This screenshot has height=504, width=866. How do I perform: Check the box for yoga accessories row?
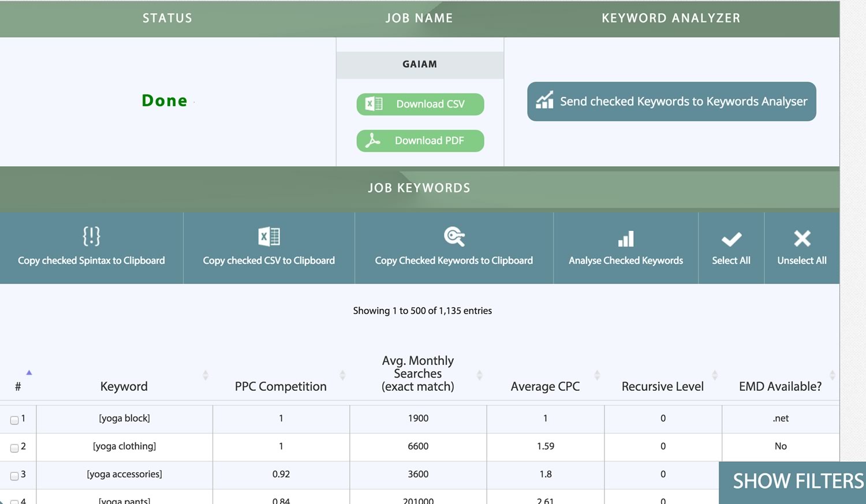(x=14, y=476)
